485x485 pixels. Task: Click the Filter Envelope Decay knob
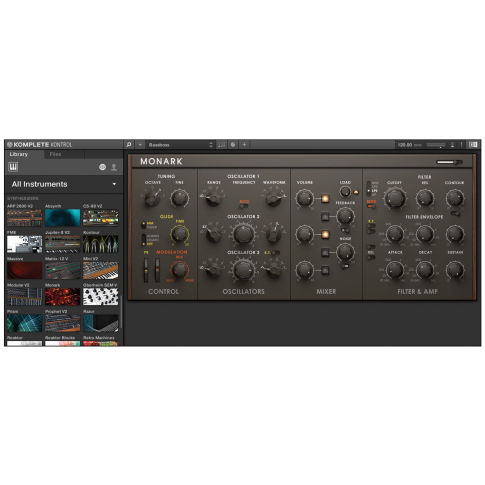[x=425, y=234]
